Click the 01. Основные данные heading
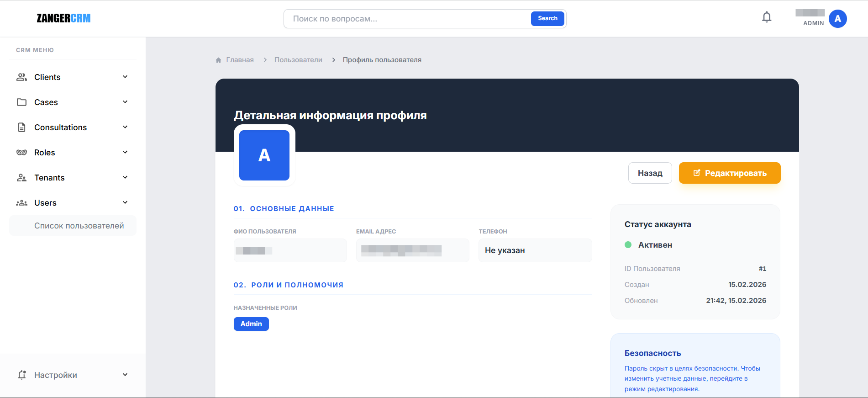This screenshot has height=398, width=868. point(284,209)
